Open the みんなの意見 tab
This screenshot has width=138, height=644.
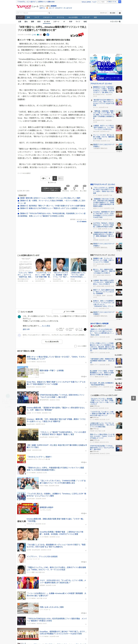coord(73,17)
